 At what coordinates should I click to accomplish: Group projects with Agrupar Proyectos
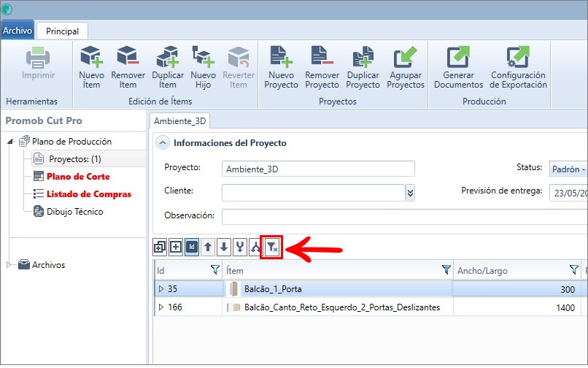click(406, 67)
